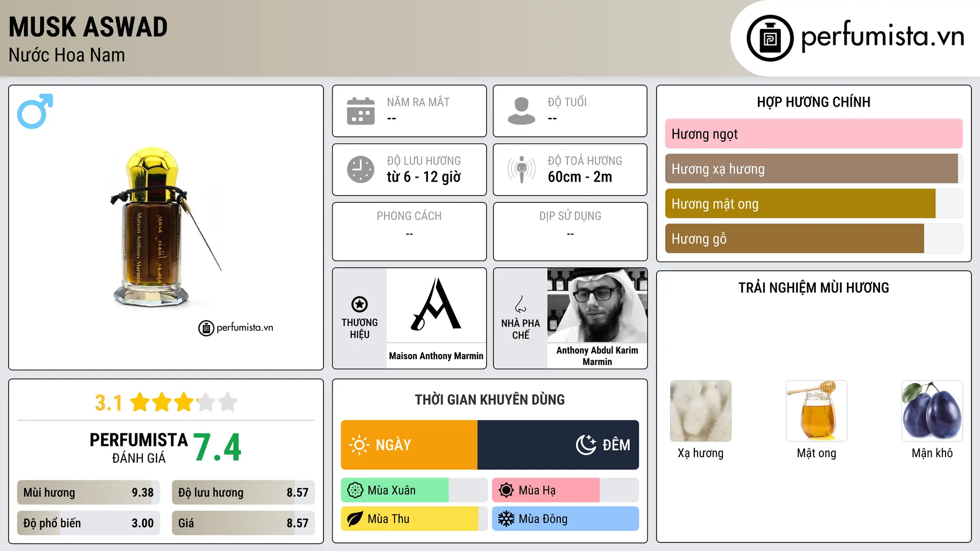This screenshot has height=551, width=980.
Task: Click the Độ phổ biến 3.00 score bar
Action: click(89, 523)
